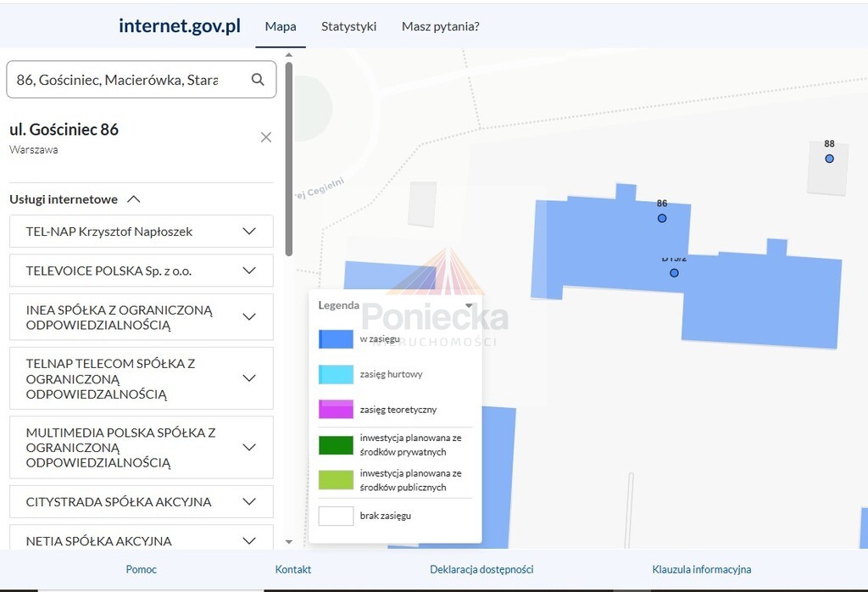The height and width of the screenshot is (592, 868).
Task: Switch to the Mapa tab
Action: point(281,26)
